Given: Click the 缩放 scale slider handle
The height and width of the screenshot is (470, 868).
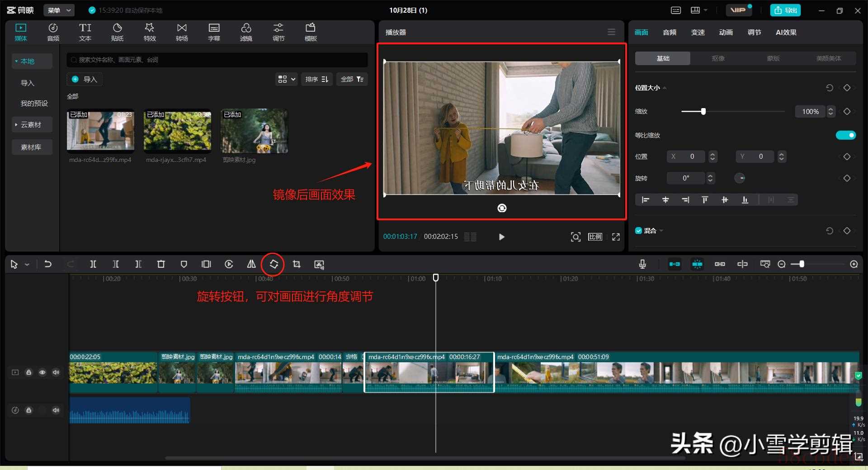Looking at the screenshot, I should [703, 111].
